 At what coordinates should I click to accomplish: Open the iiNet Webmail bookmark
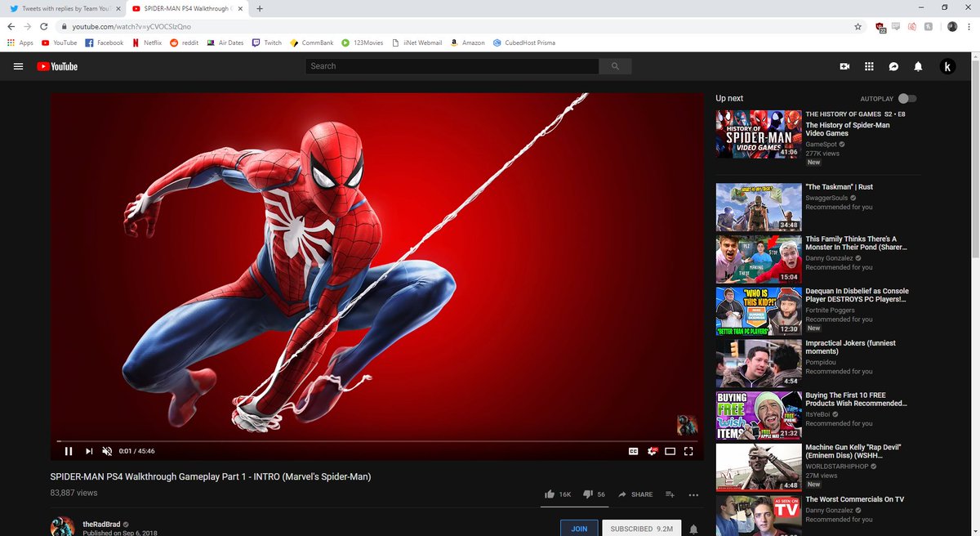(x=417, y=42)
